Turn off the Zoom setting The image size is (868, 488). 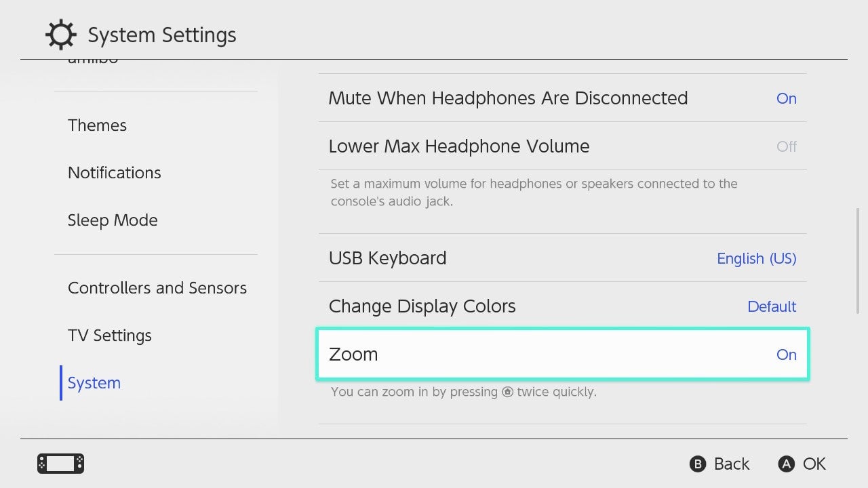(562, 354)
